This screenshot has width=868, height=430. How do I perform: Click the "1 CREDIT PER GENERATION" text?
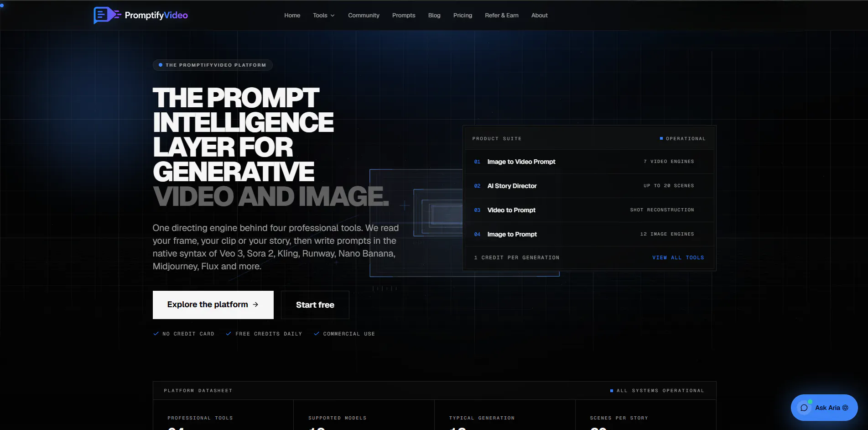(517, 257)
